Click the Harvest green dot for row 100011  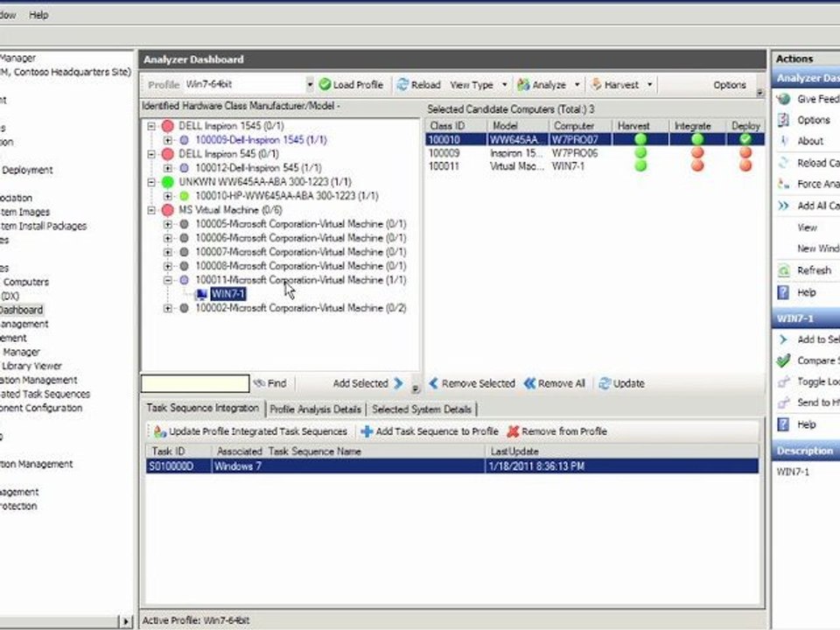(x=640, y=165)
